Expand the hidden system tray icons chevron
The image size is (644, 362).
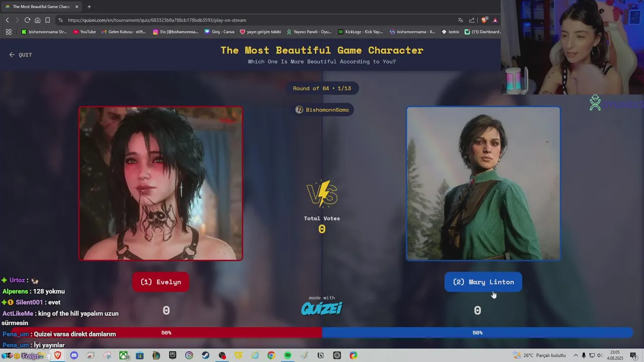pyautogui.click(x=576, y=355)
